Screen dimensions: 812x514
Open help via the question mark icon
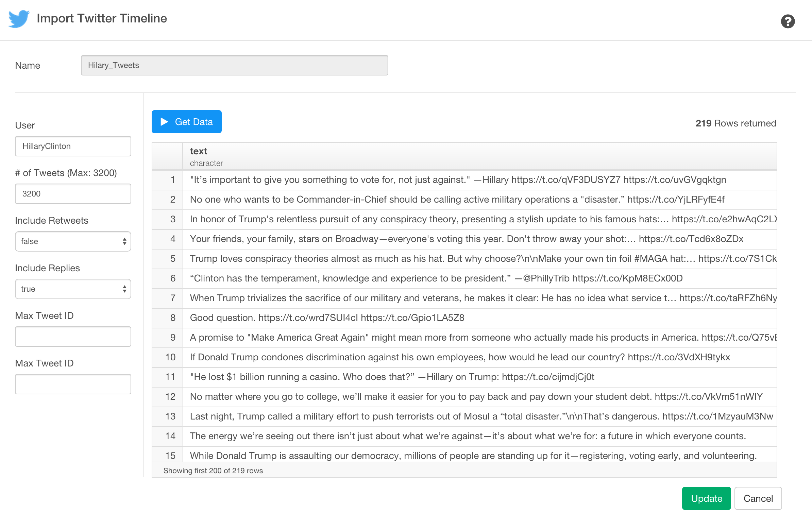[788, 21]
